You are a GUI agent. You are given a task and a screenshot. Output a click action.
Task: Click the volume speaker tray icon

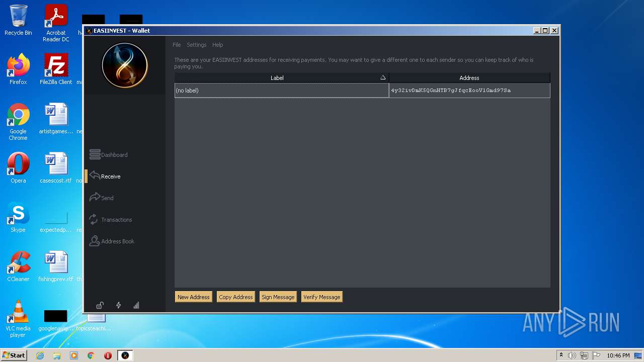572,355
